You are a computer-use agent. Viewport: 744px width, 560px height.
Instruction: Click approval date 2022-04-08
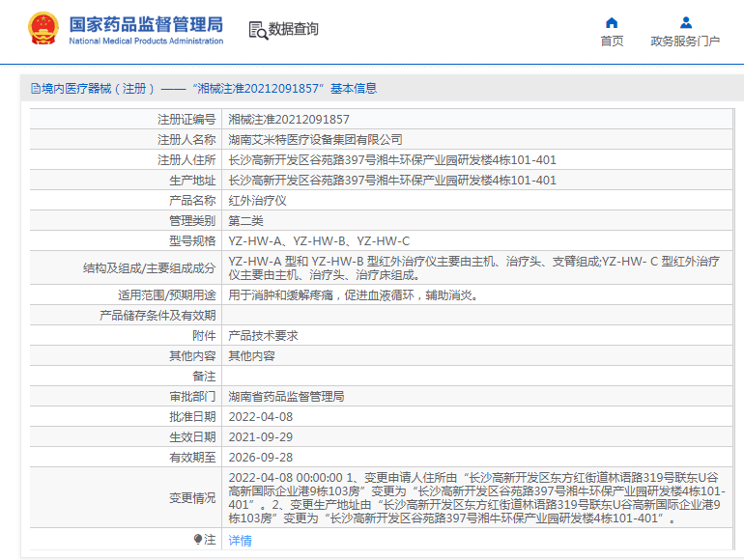coord(261,417)
